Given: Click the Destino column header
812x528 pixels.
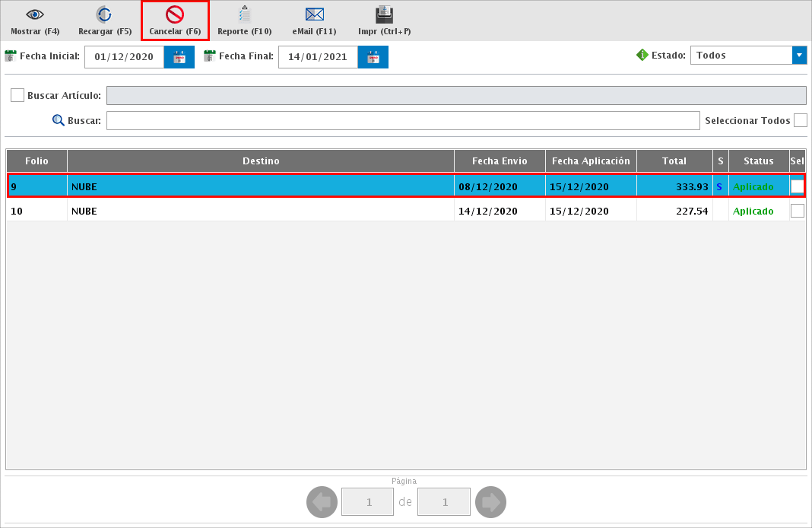Looking at the screenshot, I should pos(261,161).
